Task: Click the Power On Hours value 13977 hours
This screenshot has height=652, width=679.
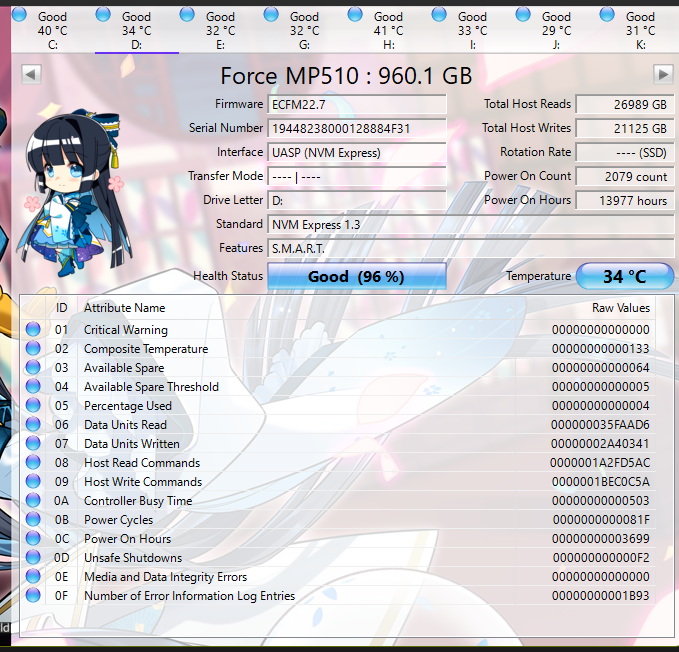Action: [x=625, y=200]
